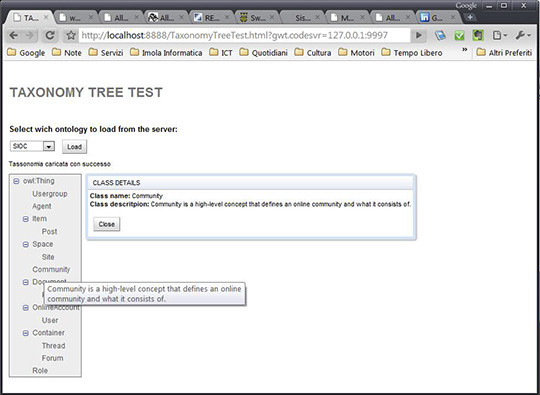The width and height of the screenshot is (540, 395).
Task: Click the green checkmark extension icon
Action: tap(459, 35)
